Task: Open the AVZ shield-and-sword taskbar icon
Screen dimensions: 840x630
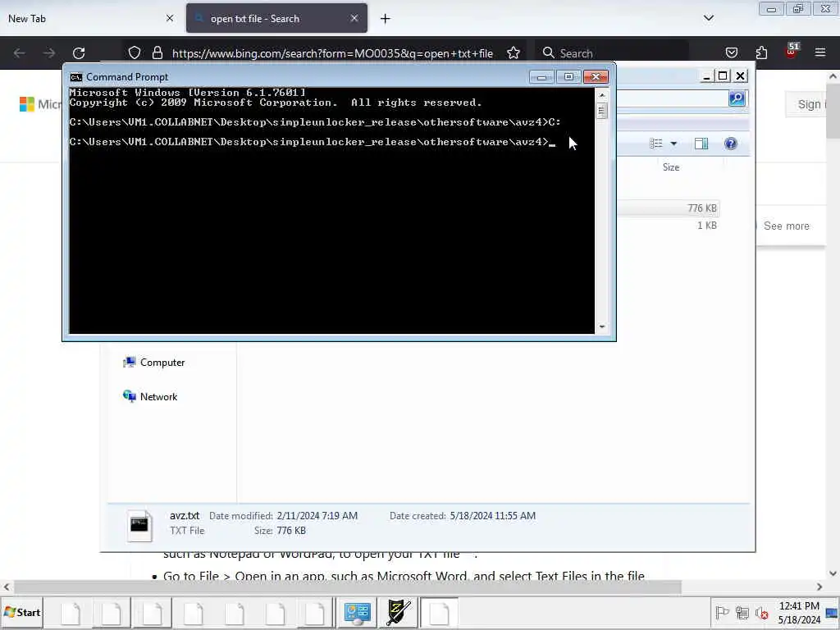Action: (x=398, y=612)
